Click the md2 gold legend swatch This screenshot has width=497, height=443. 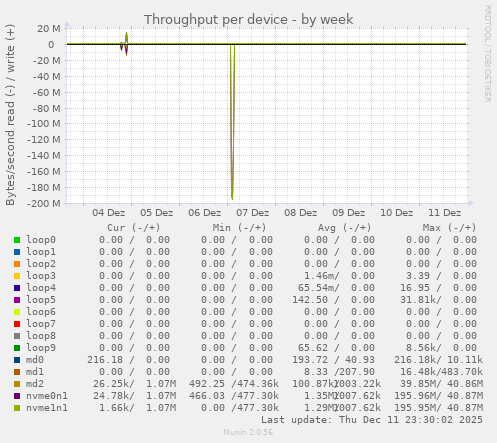click(17, 384)
